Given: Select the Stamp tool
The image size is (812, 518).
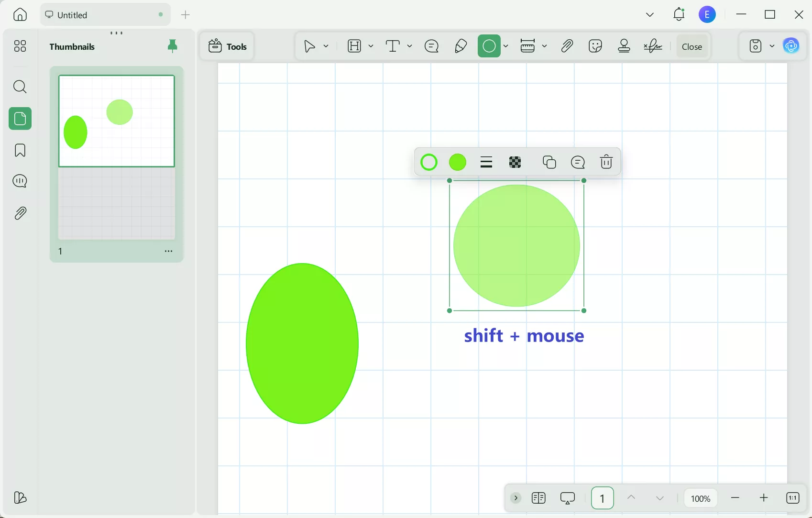Looking at the screenshot, I should pos(624,46).
